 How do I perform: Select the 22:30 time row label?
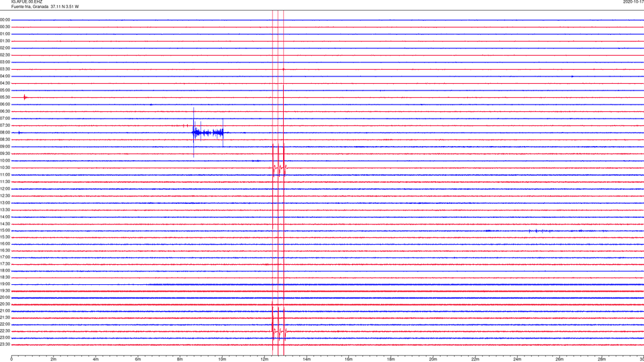click(x=5, y=331)
